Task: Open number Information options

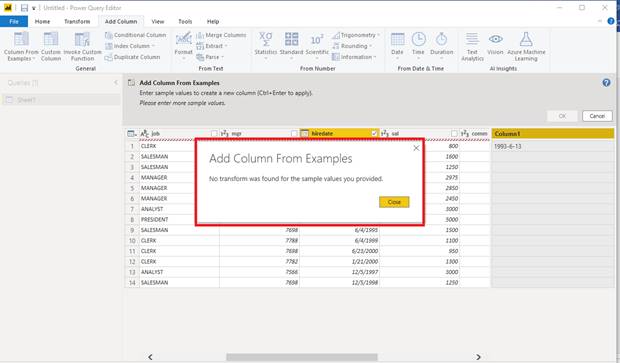Action: tap(353, 57)
